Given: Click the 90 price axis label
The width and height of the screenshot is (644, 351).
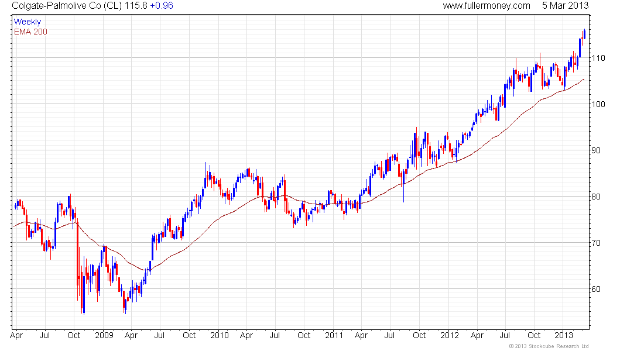Looking at the screenshot, I should pyautogui.click(x=596, y=150).
